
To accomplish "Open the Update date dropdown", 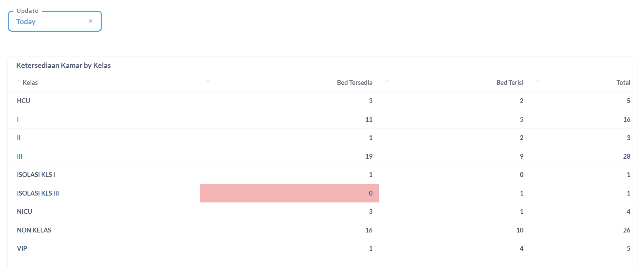I will point(48,21).
